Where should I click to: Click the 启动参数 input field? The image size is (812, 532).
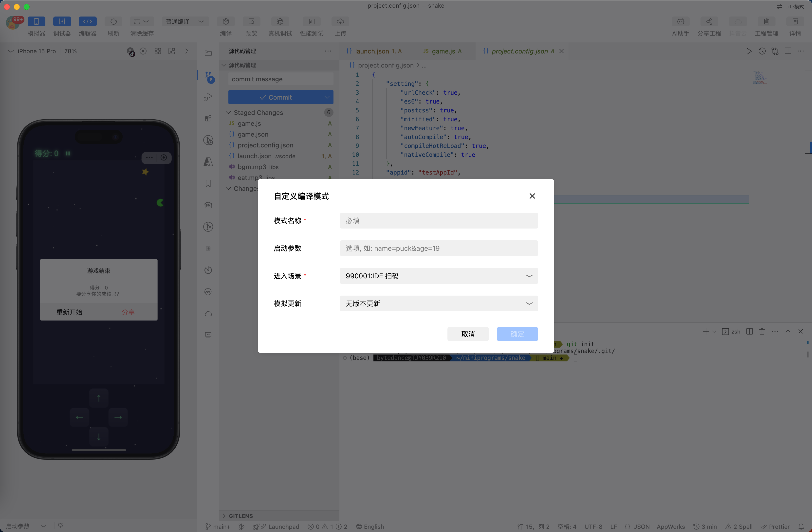[x=439, y=248]
